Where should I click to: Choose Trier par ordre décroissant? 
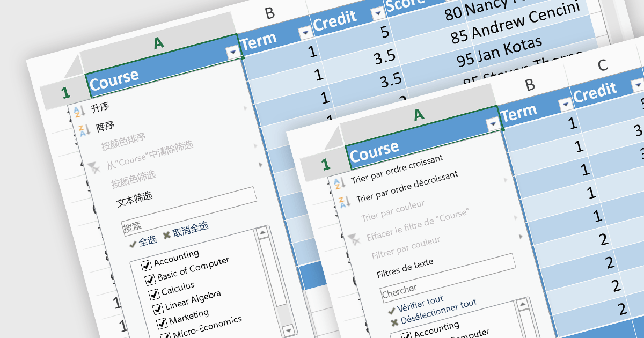click(407, 187)
